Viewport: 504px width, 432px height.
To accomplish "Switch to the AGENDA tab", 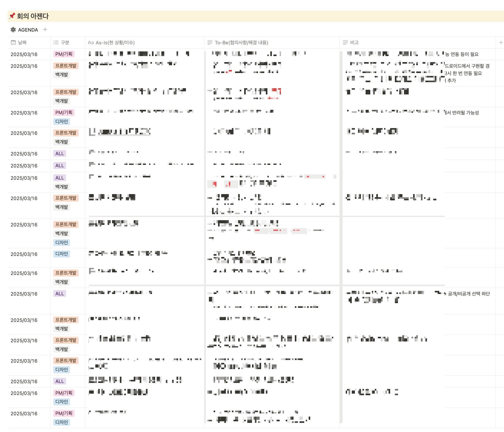I will click(28, 30).
